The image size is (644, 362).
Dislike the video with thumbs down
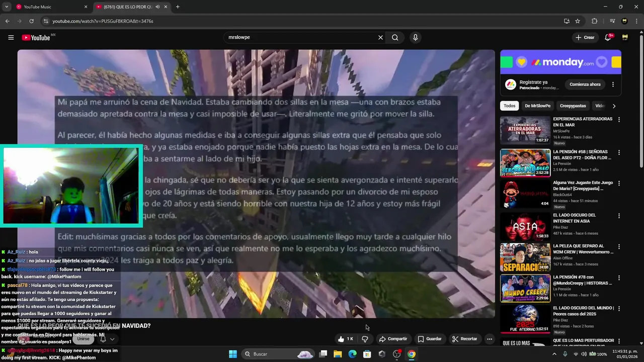pyautogui.click(x=365, y=339)
